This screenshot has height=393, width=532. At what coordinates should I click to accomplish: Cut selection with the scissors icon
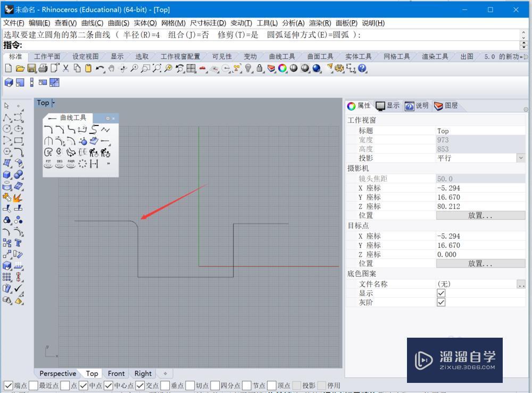tap(66, 69)
